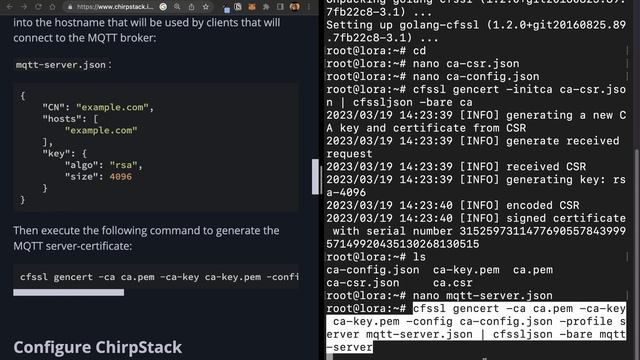Reload the ChirpStack page
This screenshot has height=360, width=640.
click(38, 7)
